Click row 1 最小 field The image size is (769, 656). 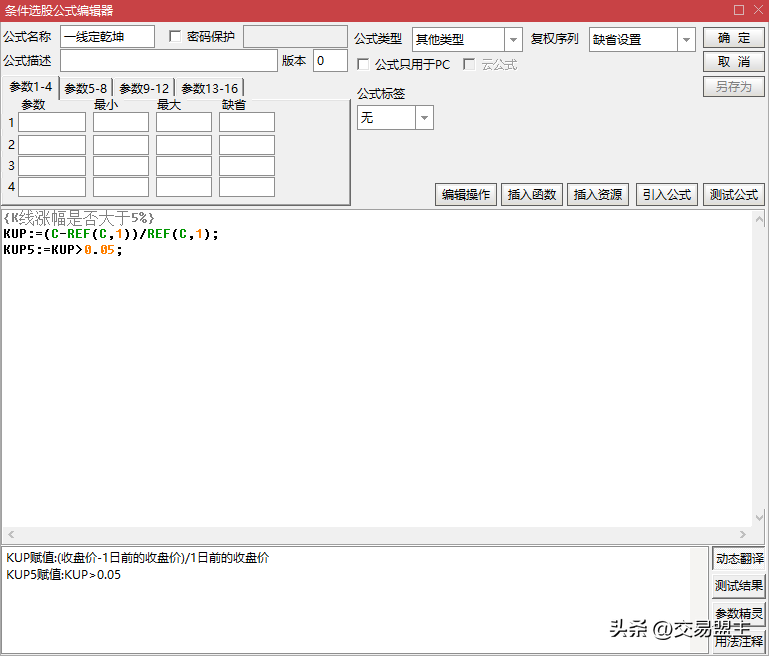coord(121,122)
